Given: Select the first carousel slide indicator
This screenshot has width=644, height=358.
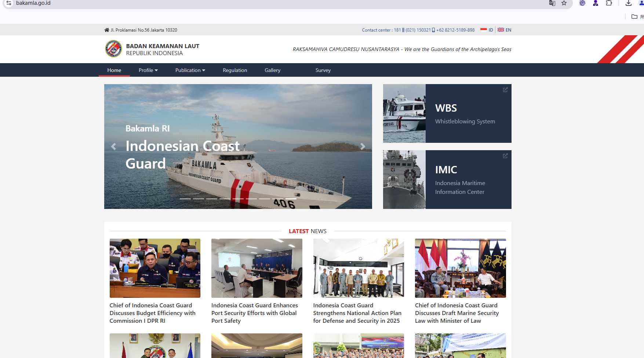Looking at the screenshot, I should 185,199.
